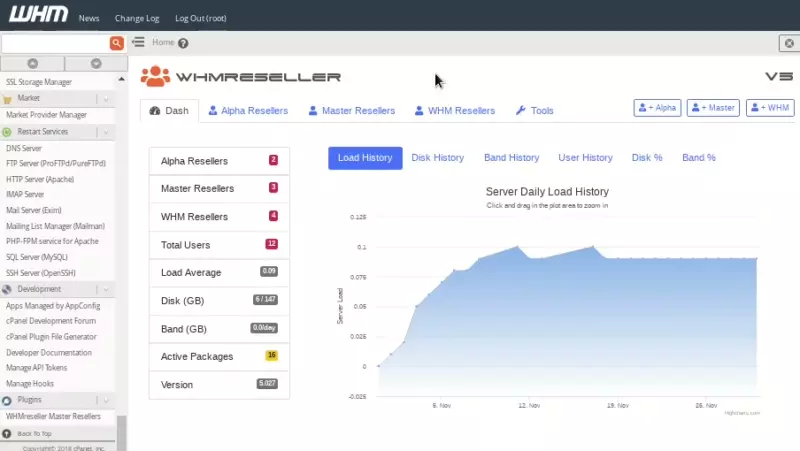Open HTTP Server (Apache)
The height and width of the screenshot is (451, 800).
click(40, 180)
